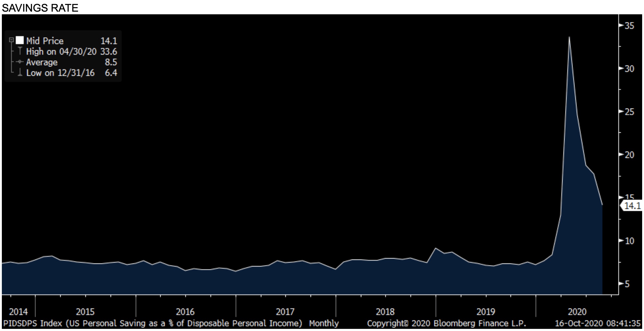The height and width of the screenshot is (331, 644).
Task: Select the Low on 12/31/16 legend row
Action: coord(60,73)
